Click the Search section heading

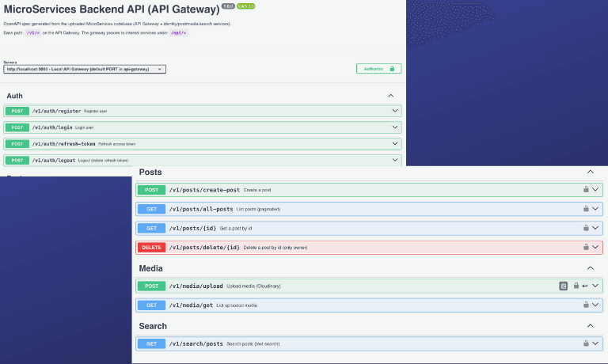(x=153, y=326)
